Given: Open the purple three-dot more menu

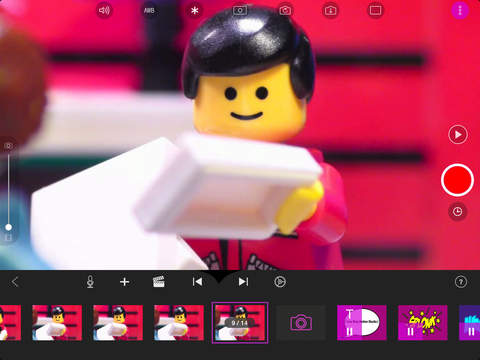Looking at the screenshot, I should [x=460, y=11].
